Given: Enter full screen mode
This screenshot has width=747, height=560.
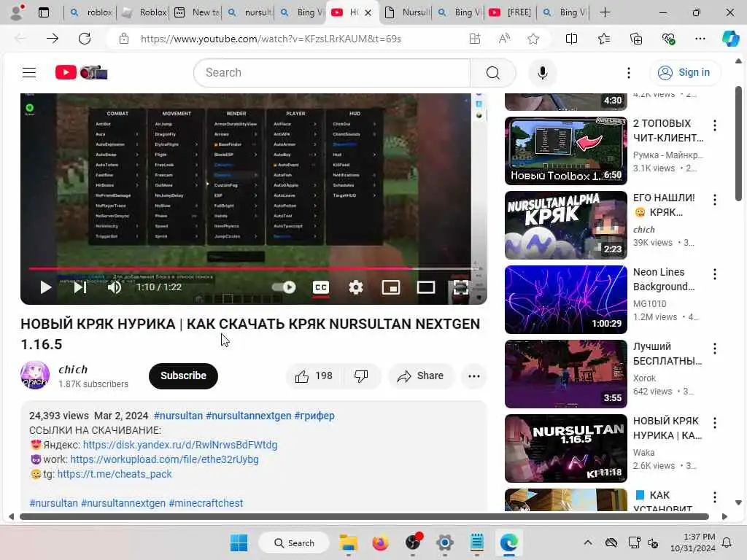Looking at the screenshot, I should 461,287.
